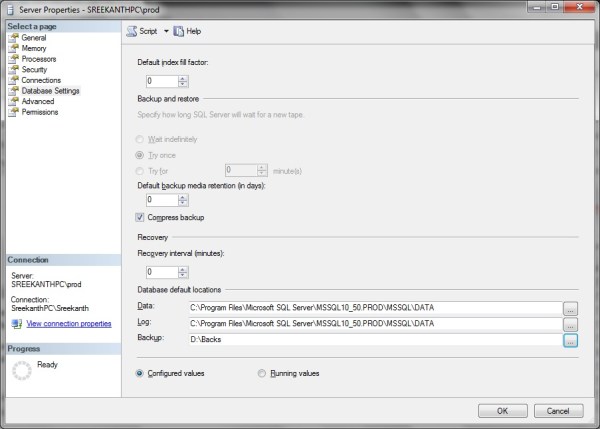
Task: Open the Help toolbar icon
Action: point(188,31)
